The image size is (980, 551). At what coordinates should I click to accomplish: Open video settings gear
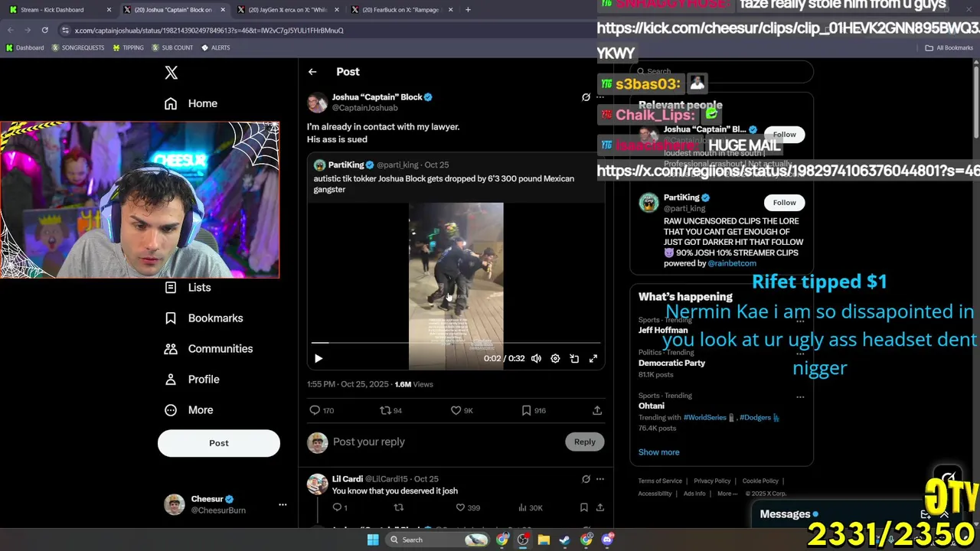555,358
